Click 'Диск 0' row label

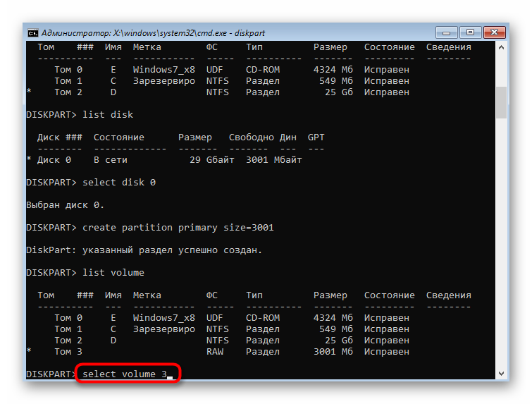point(54,160)
